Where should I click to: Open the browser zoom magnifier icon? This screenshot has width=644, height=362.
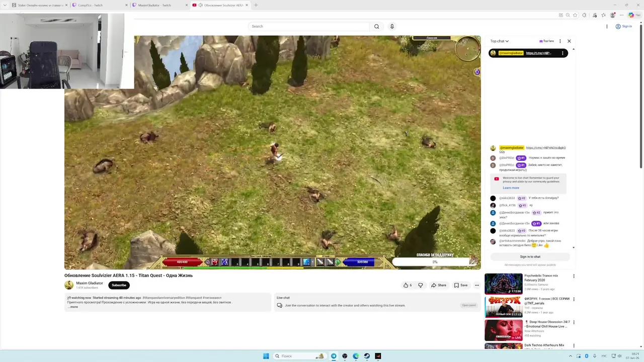[568, 15]
